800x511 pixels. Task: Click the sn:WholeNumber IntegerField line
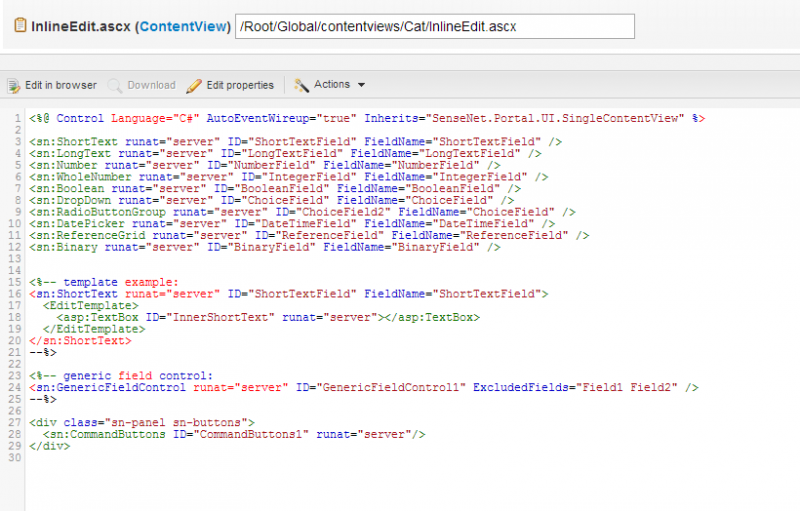[289, 177]
